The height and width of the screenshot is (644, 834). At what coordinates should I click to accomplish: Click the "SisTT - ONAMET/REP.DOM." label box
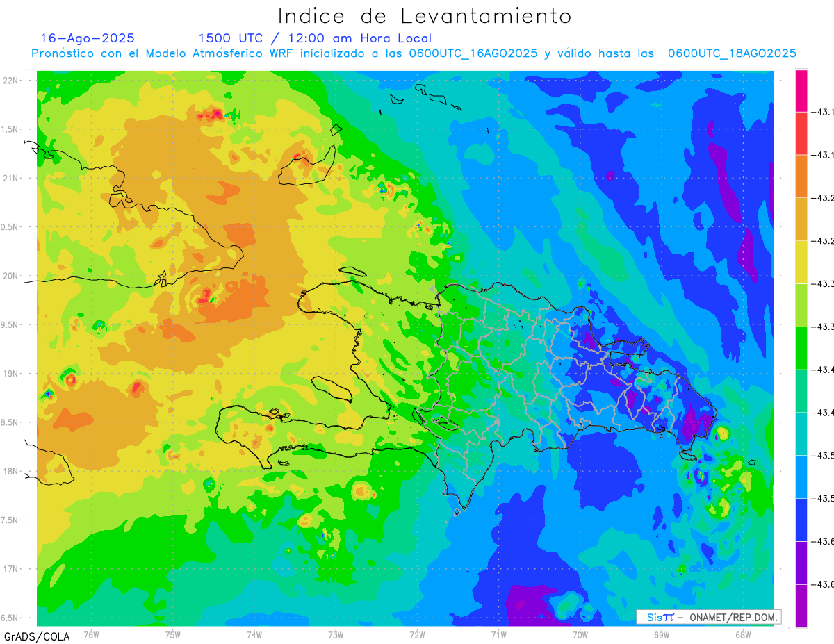click(x=709, y=617)
